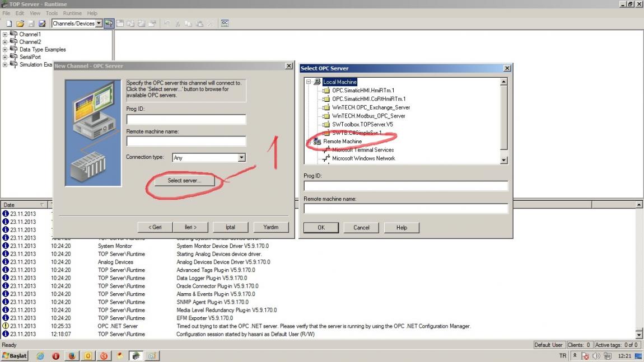Click the New Channel toolbar icon
This screenshot has width=644, height=362.
pyautogui.click(x=109, y=23)
